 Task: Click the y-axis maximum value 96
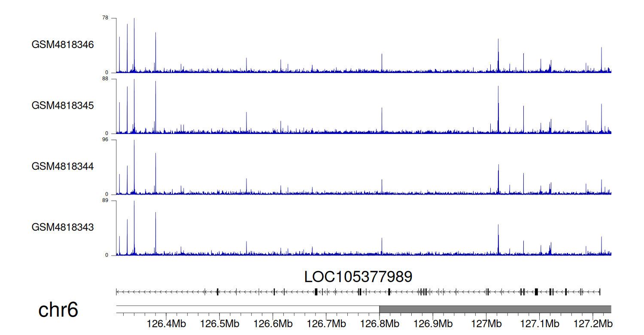[105, 140]
